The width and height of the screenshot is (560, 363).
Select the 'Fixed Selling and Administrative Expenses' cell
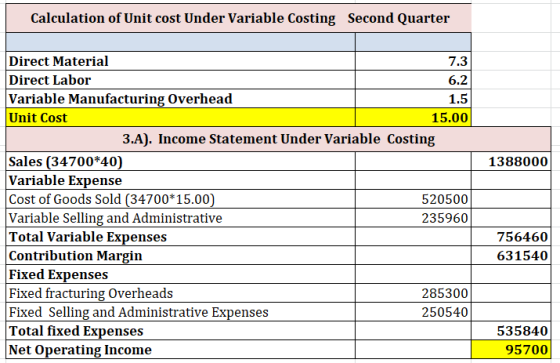(181, 312)
